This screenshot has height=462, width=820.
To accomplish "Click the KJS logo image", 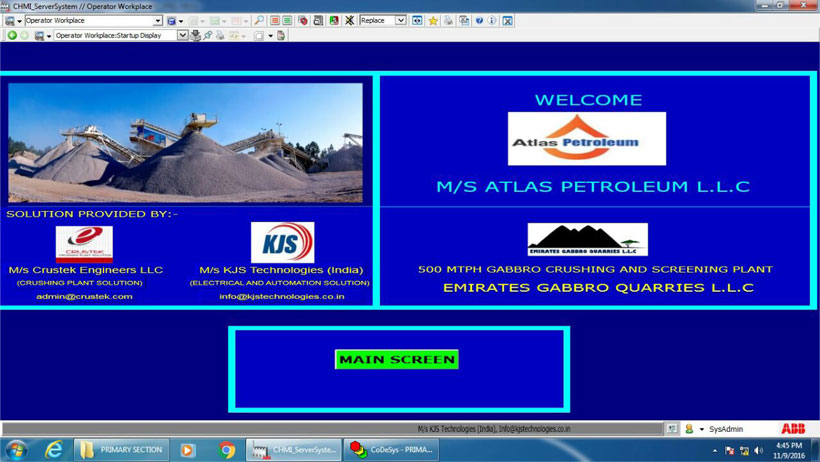I will tap(282, 242).
